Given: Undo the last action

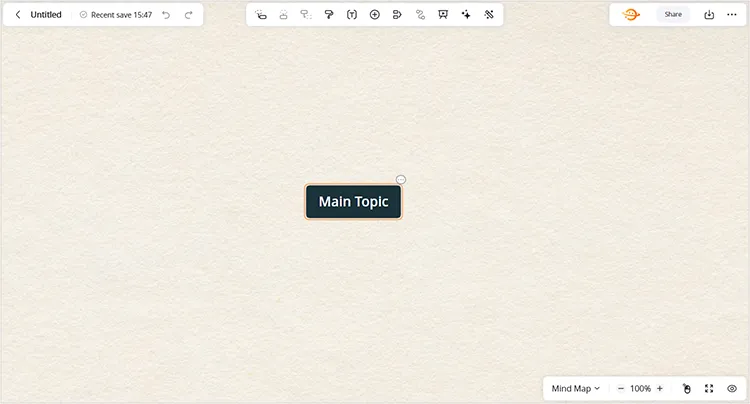Looking at the screenshot, I should point(166,15).
